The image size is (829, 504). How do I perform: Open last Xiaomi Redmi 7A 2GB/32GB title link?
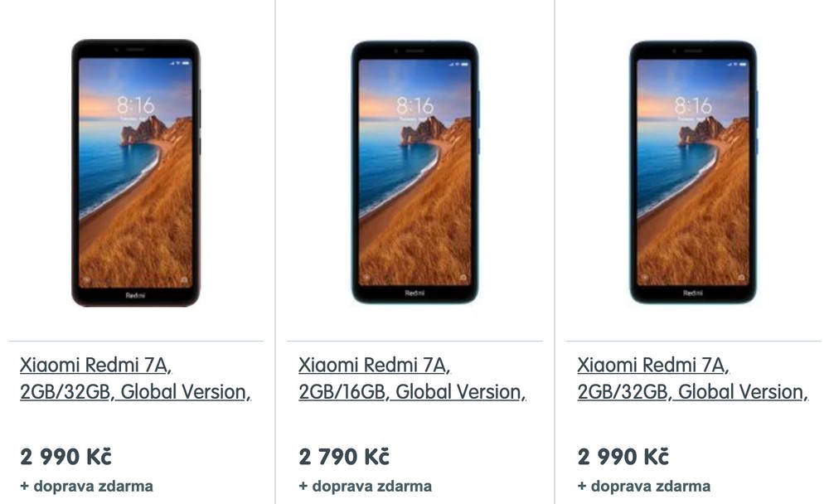tap(692, 378)
